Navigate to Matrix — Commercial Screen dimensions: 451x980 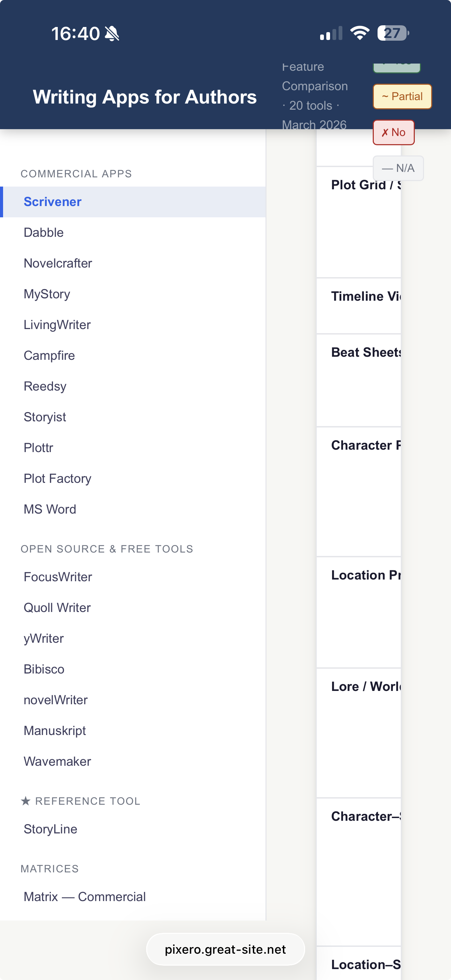pyautogui.click(x=84, y=897)
